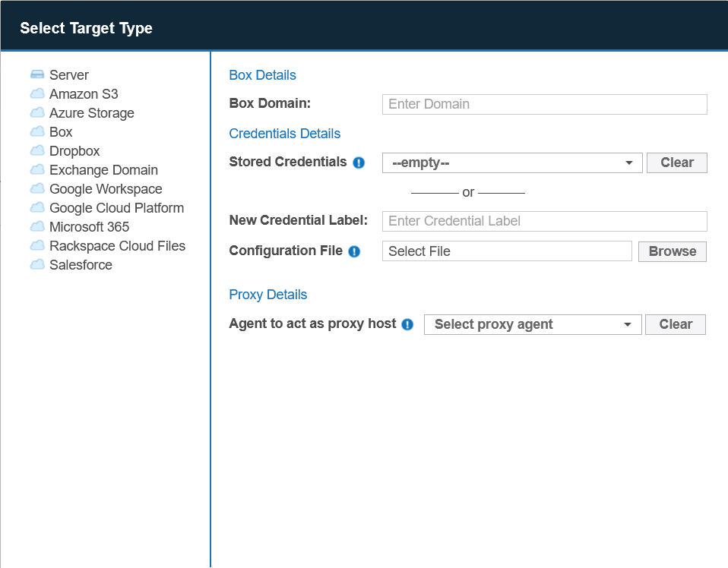Viewport: 728px width, 568px height.
Task: Select Google Workspace from the target list
Action: (x=105, y=188)
